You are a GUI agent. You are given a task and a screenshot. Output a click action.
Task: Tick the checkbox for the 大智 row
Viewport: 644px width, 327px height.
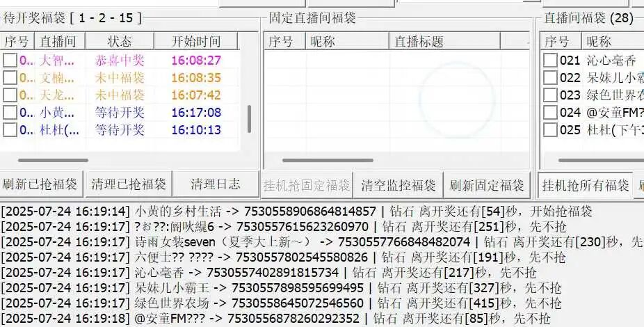coord(10,61)
